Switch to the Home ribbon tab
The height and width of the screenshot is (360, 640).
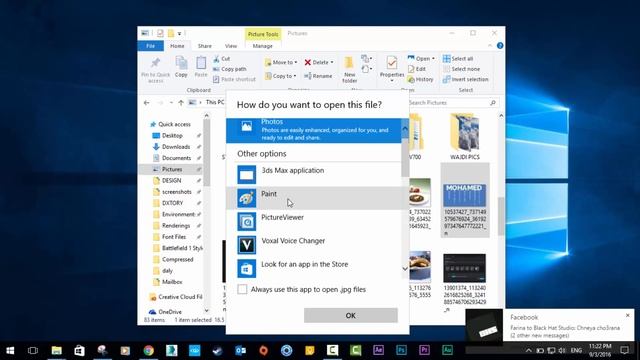click(177, 46)
